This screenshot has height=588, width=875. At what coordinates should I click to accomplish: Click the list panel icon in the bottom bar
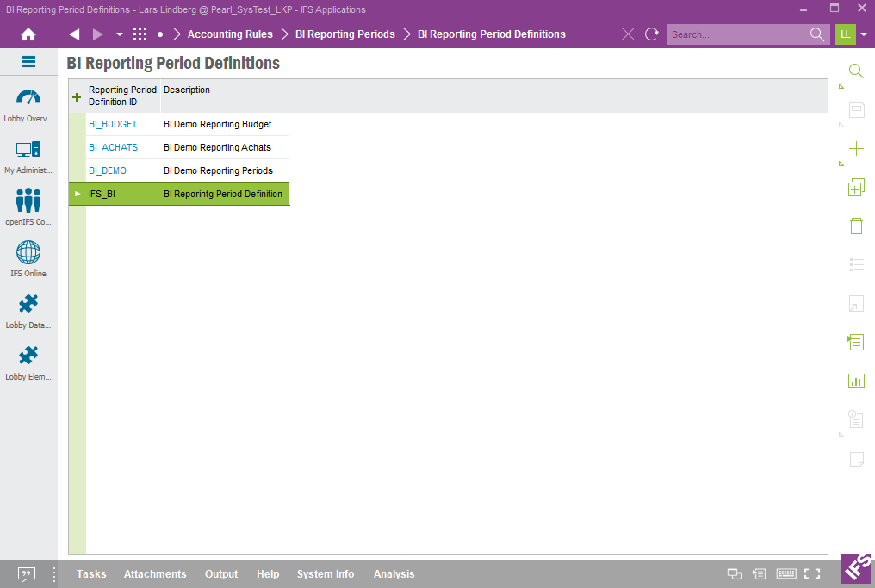(759, 574)
